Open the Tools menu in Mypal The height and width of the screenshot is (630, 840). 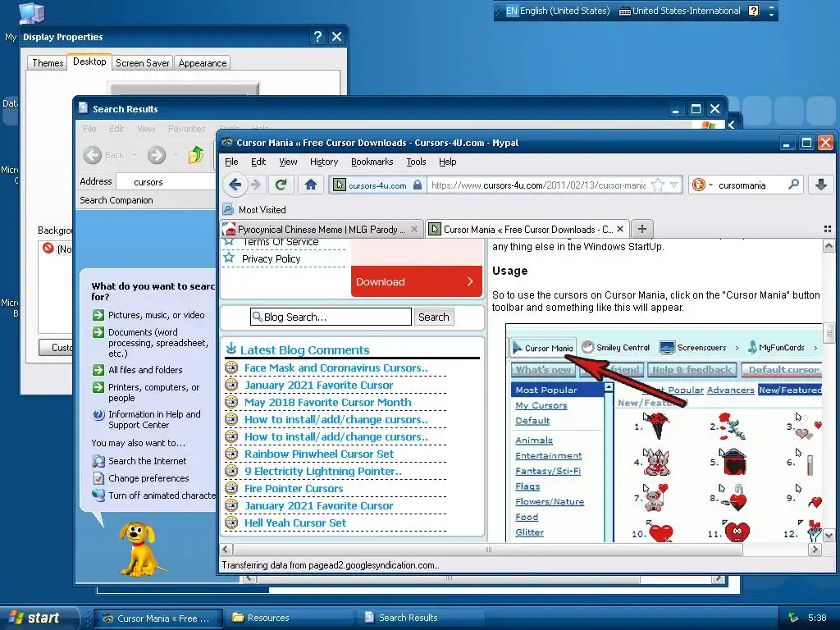pyautogui.click(x=416, y=162)
